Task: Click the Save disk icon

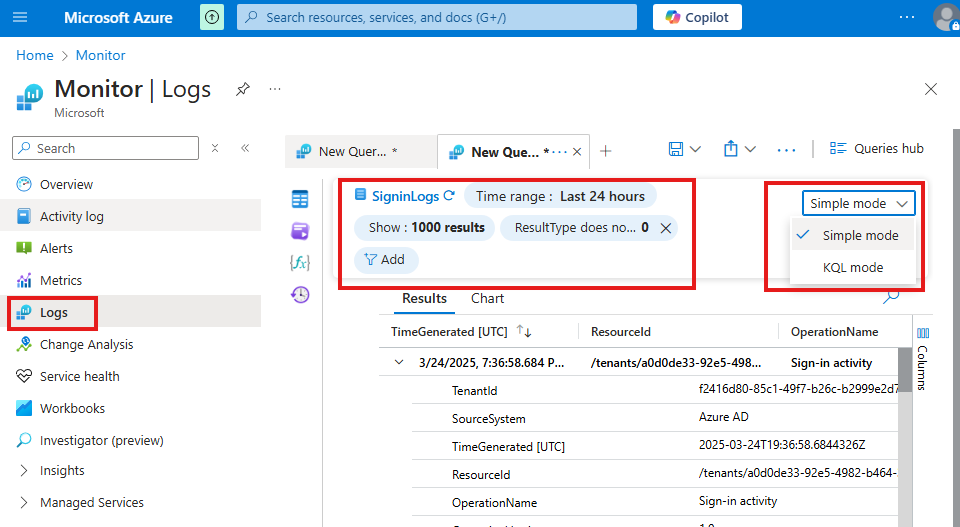Action: [x=676, y=149]
